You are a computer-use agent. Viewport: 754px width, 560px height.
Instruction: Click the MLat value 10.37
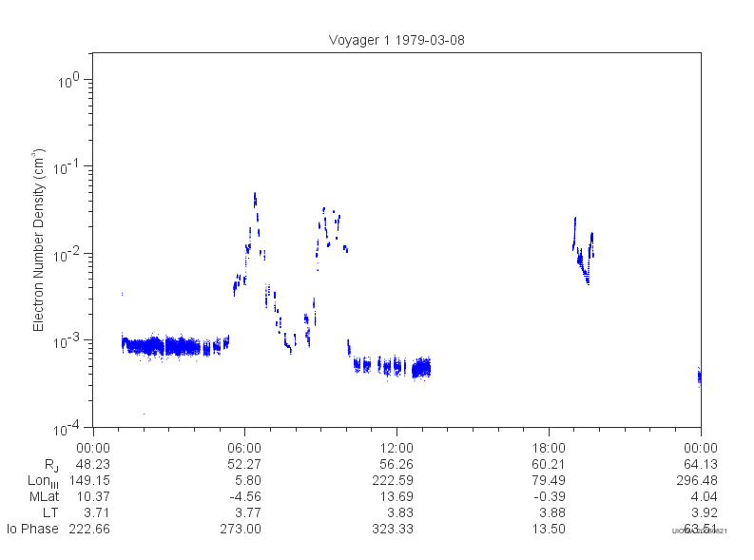click(x=93, y=496)
